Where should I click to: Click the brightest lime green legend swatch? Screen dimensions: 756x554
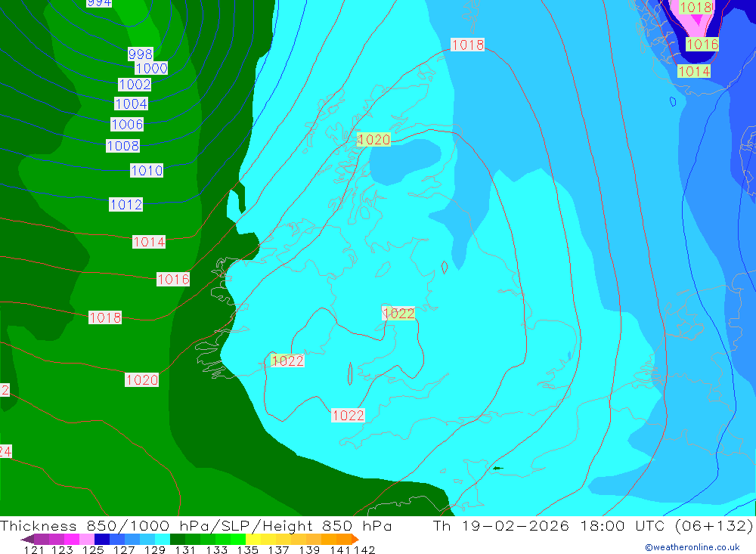(238, 539)
